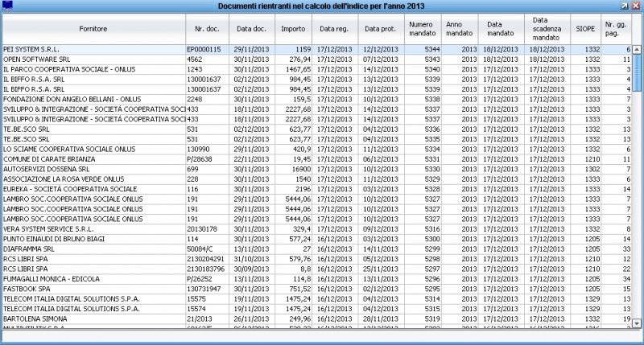Sort by Data scadenza mandato header
Image resolution: width=644 pixels, height=345 pixels.
point(547,29)
